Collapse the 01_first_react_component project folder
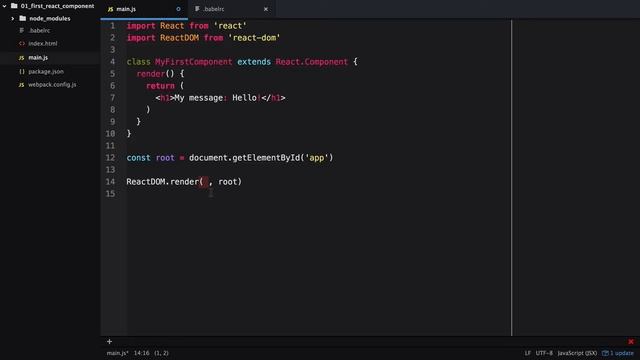The image size is (640, 360). coord(4,6)
